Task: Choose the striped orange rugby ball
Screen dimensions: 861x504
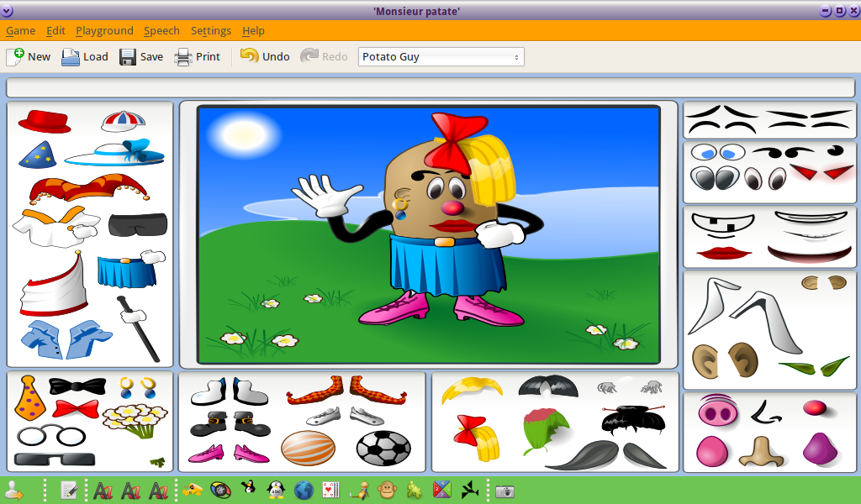Action: (x=308, y=448)
